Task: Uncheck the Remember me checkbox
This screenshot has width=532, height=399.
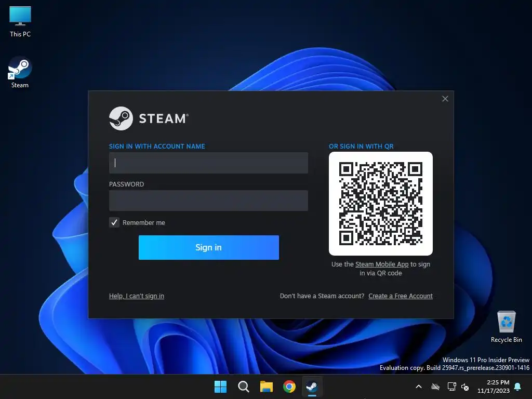Action: pos(114,222)
